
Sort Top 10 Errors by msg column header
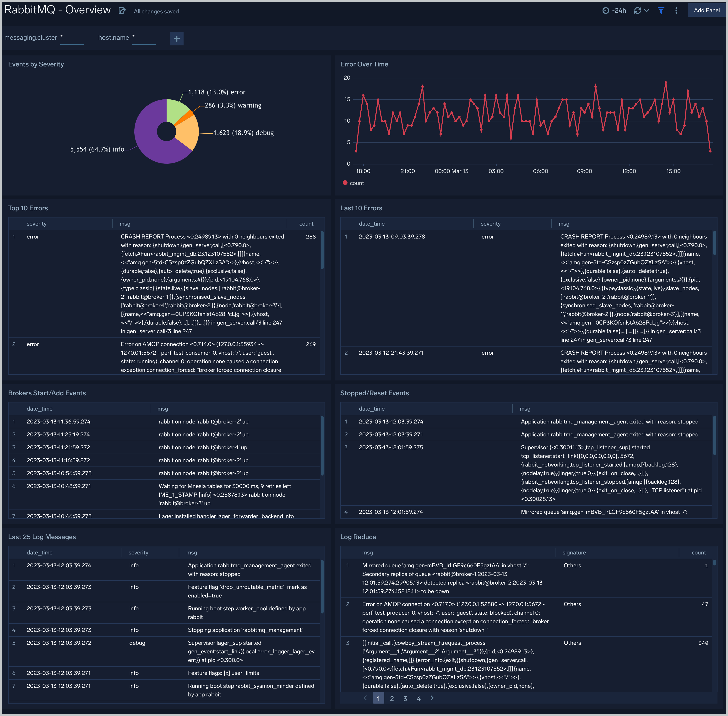click(x=125, y=224)
